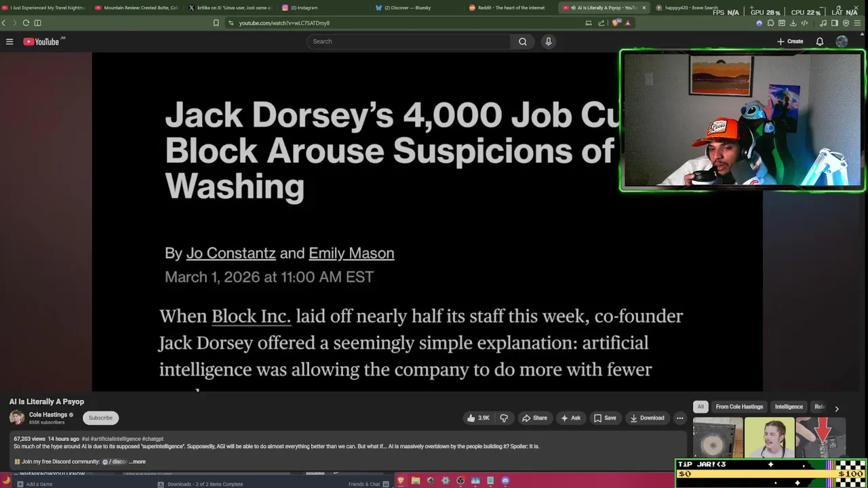Open more actions three-dot menu

[x=680, y=418]
